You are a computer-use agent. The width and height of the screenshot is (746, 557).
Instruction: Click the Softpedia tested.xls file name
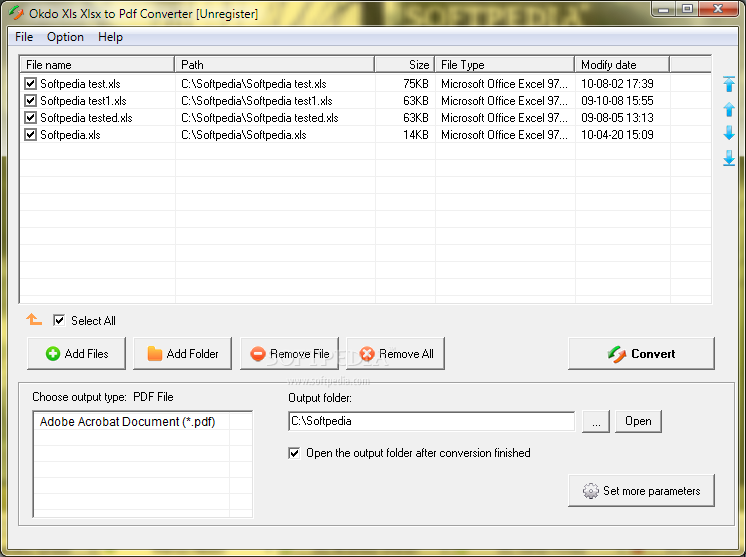(86, 117)
